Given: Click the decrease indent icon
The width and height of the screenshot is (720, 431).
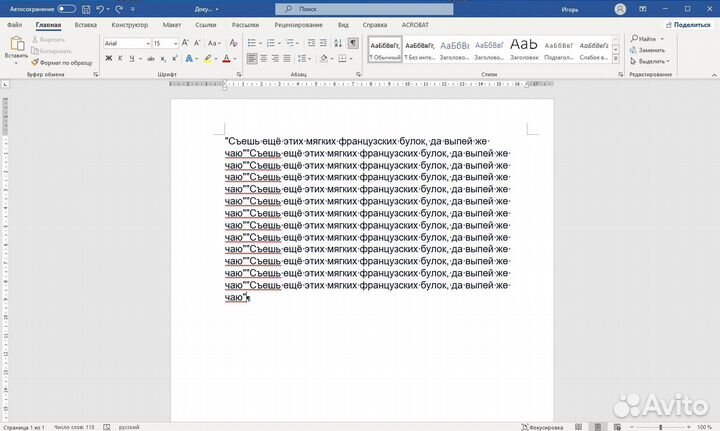Looking at the screenshot, I should [x=311, y=43].
